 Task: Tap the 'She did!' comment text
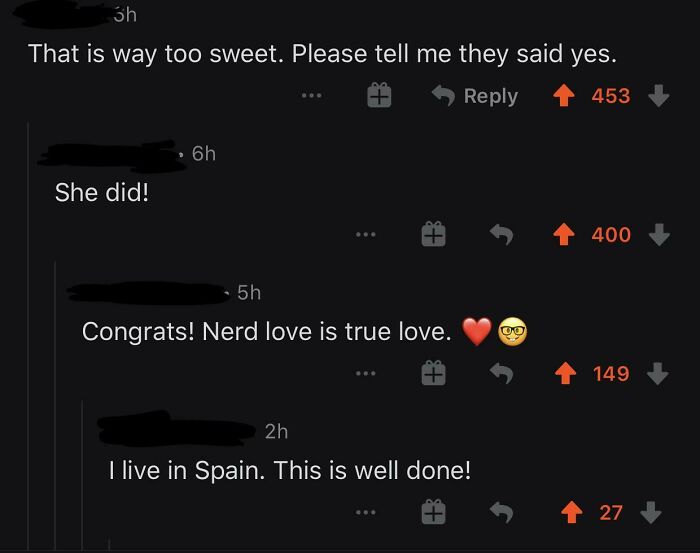(x=101, y=192)
